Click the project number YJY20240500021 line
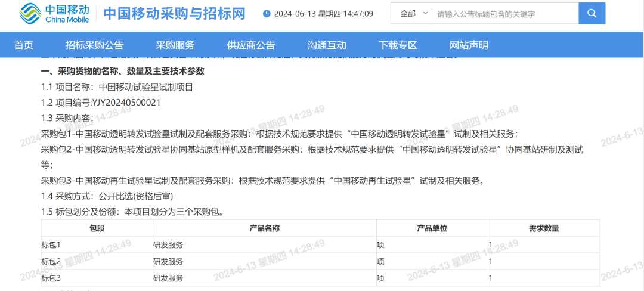This screenshot has height=291, width=644. [101, 103]
